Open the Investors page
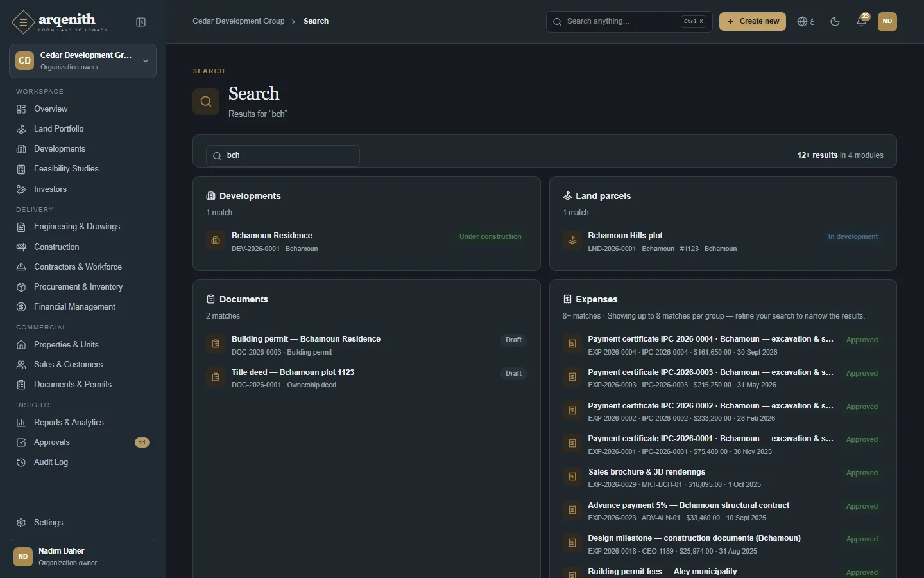 click(83, 189)
